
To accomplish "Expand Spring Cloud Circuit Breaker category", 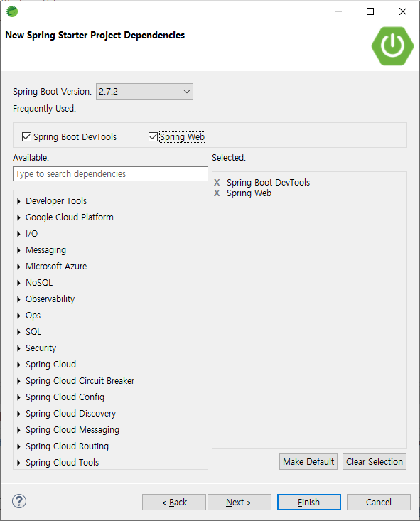I will tap(18, 381).
